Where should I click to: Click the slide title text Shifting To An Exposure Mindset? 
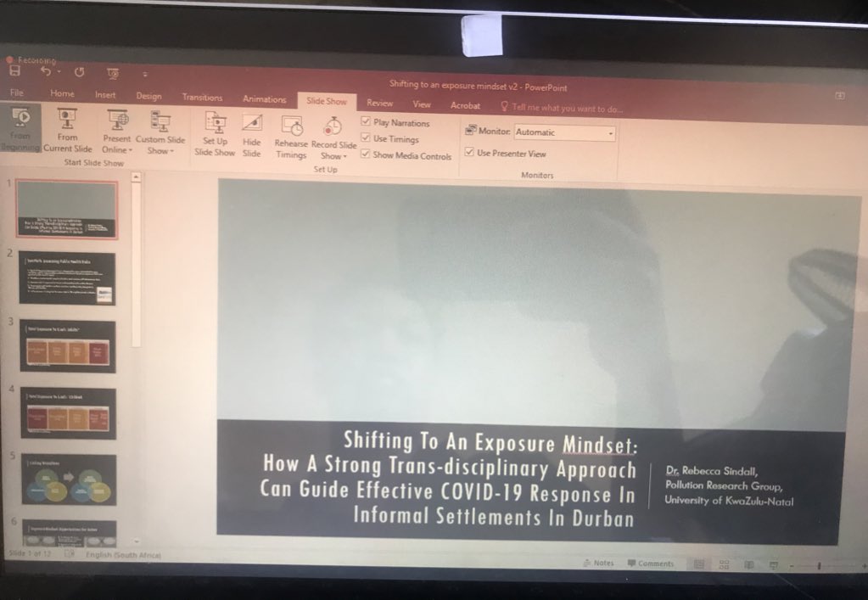click(490, 441)
